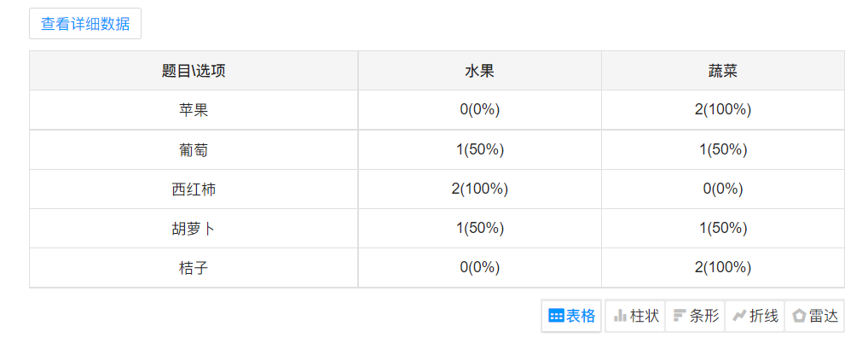This screenshot has height=361, width=868.
Task: Select the 柱状 bar chart view
Action: coord(635,316)
